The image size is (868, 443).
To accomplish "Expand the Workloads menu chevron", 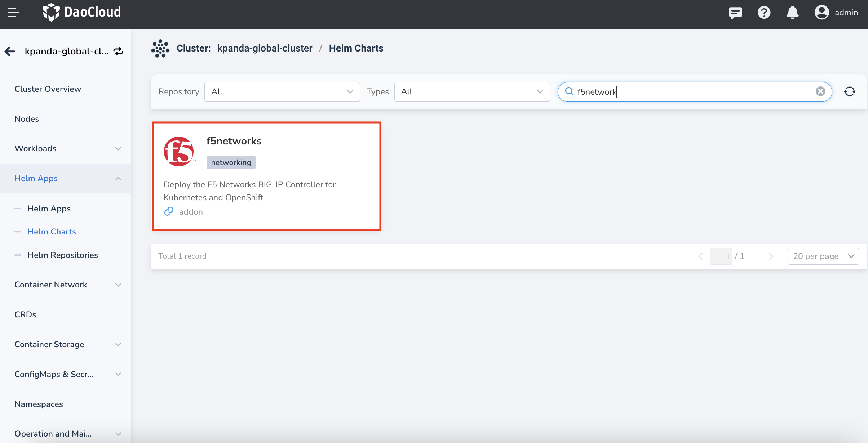I will point(118,149).
